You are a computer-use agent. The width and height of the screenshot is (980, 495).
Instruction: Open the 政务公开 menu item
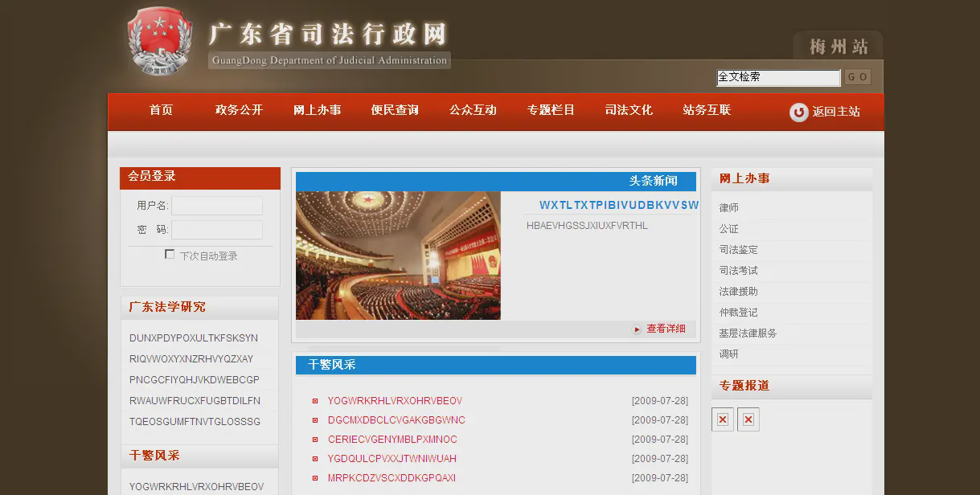pos(239,110)
